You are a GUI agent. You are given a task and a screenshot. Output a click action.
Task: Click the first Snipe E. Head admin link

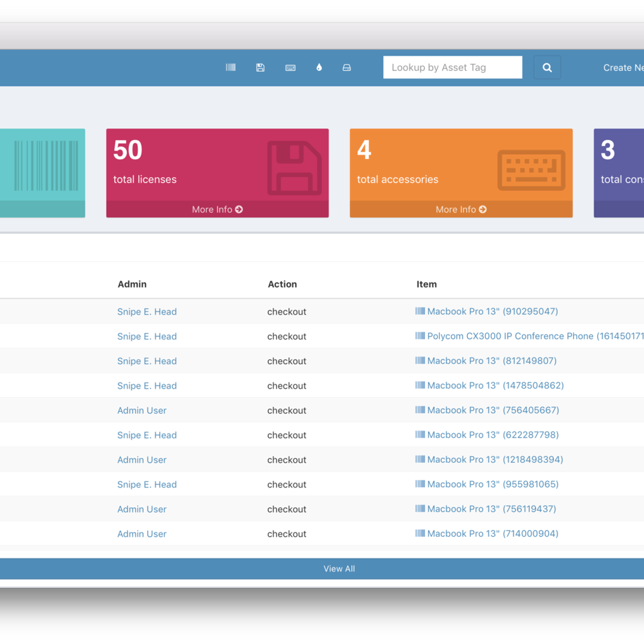tap(147, 312)
